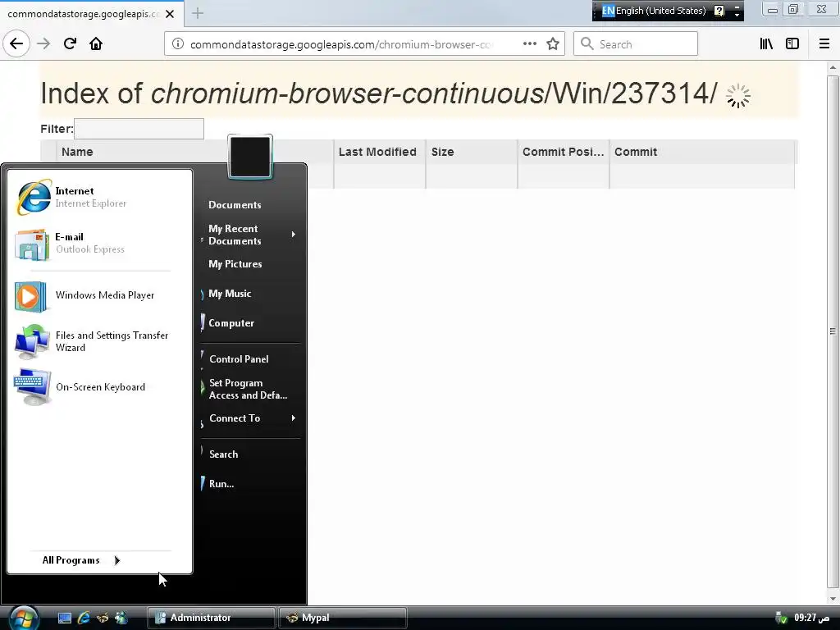
Task: Focus the browser Search box
Action: pos(636,44)
